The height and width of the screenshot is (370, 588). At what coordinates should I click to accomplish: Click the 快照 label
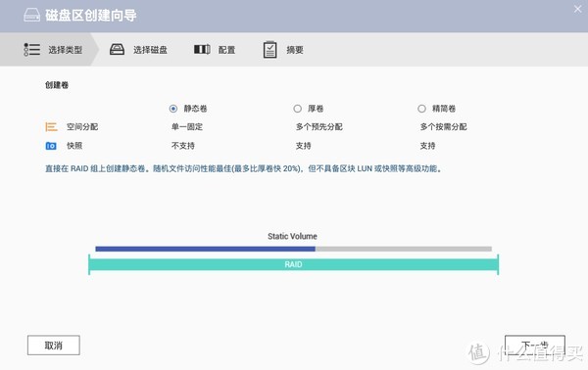(x=74, y=146)
